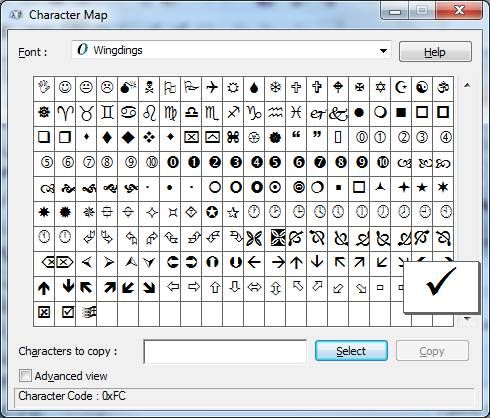The image size is (490, 418).
Task: Pick the bomb symbol in the grid
Action: 128,88
